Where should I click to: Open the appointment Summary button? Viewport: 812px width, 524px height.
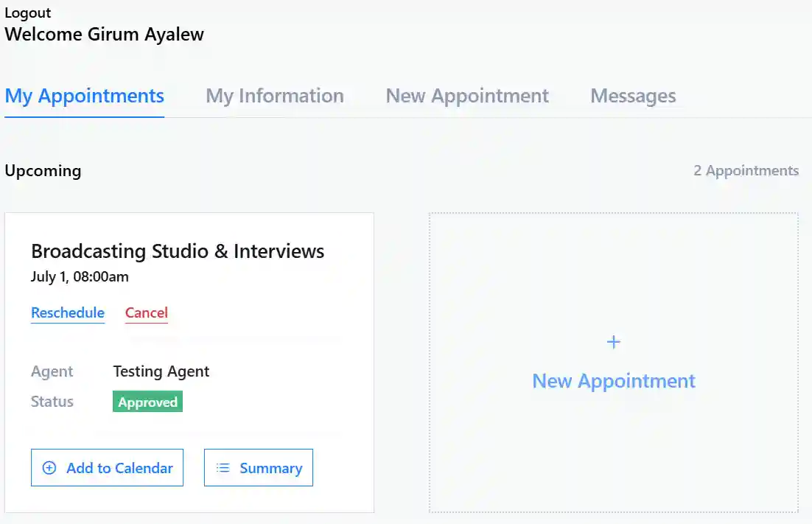pyautogui.click(x=259, y=468)
